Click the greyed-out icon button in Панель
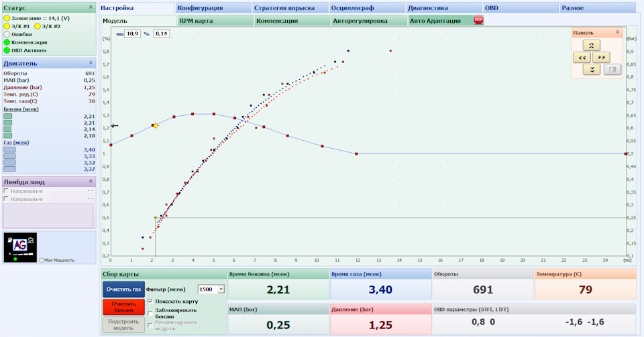The image size is (644, 337). tap(612, 70)
